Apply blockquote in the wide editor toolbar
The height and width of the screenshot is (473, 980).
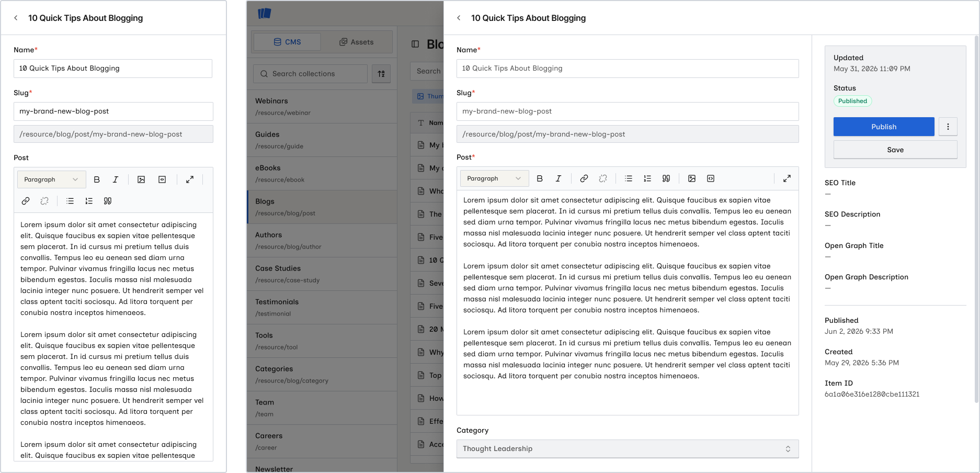[666, 178]
